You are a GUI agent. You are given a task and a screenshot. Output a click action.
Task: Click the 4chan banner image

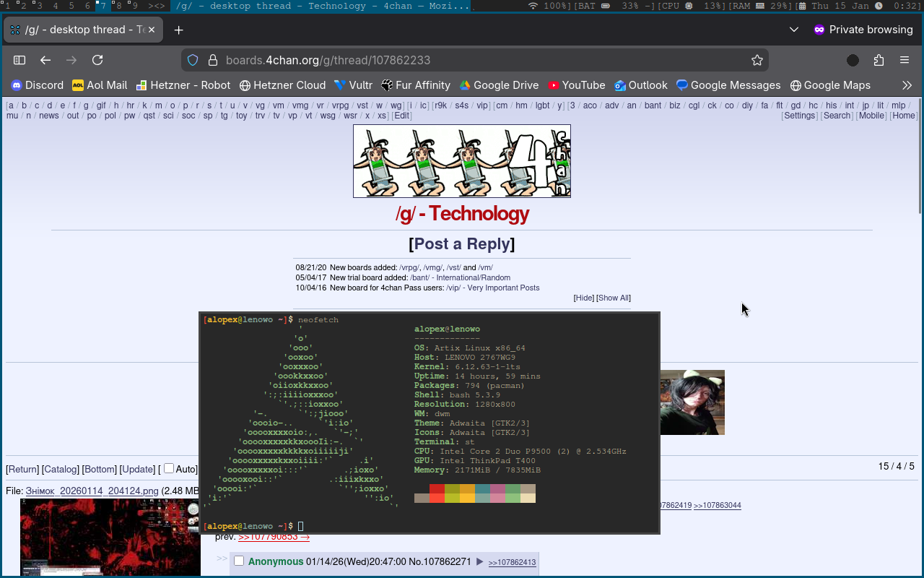(x=462, y=161)
